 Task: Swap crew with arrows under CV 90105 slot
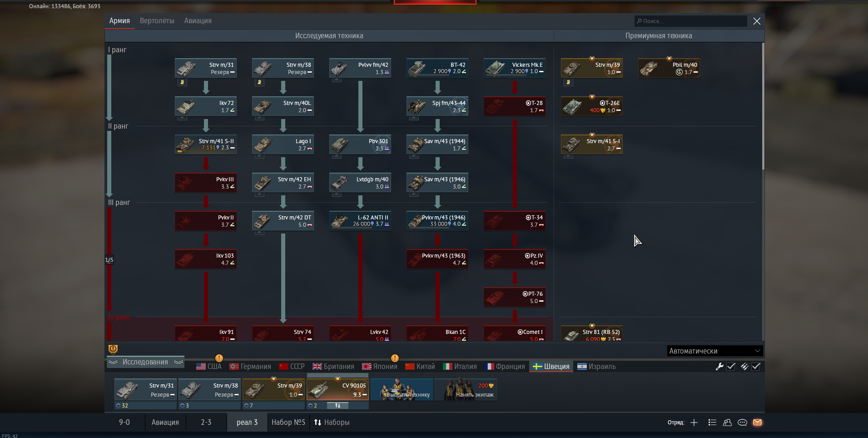337,405
